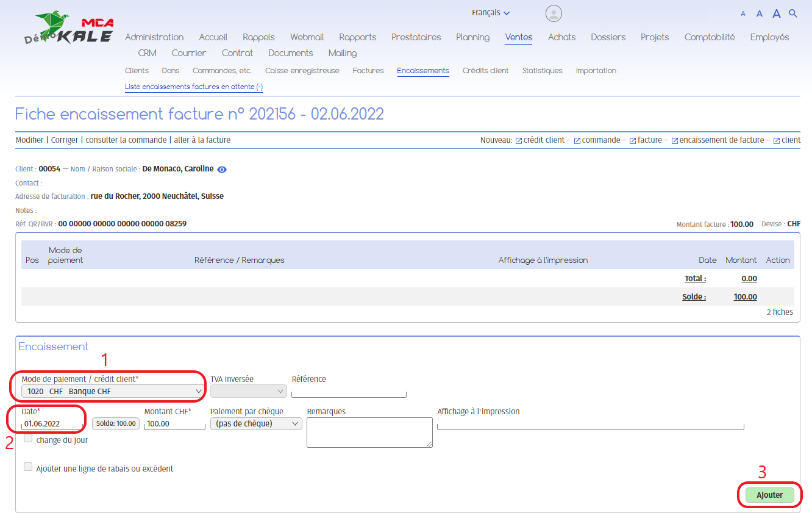Click the search magnifier icon

point(793,13)
